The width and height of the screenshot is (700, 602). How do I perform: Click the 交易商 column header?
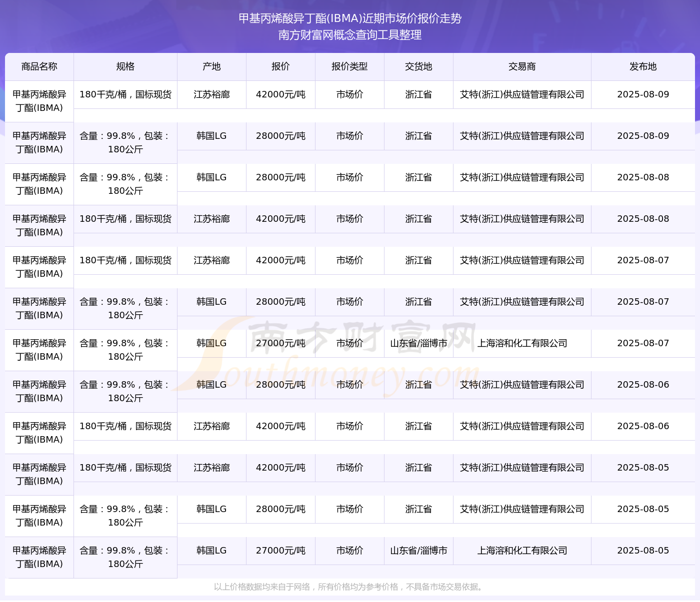point(522,66)
